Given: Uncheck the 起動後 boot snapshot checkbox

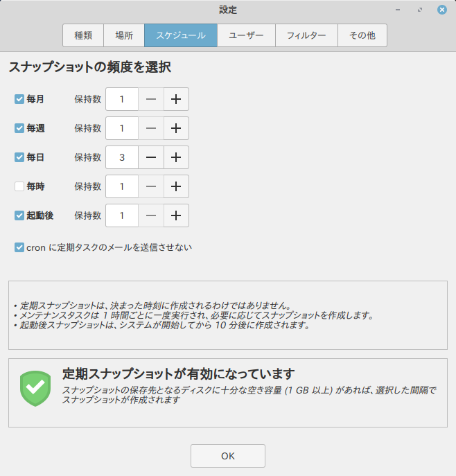Looking at the screenshot, I should pyautogui.click(x=19, y=215).
